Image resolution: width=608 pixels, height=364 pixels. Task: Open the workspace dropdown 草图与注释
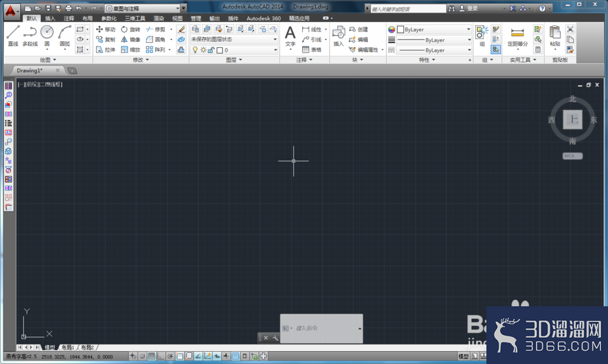click(143, 8)
